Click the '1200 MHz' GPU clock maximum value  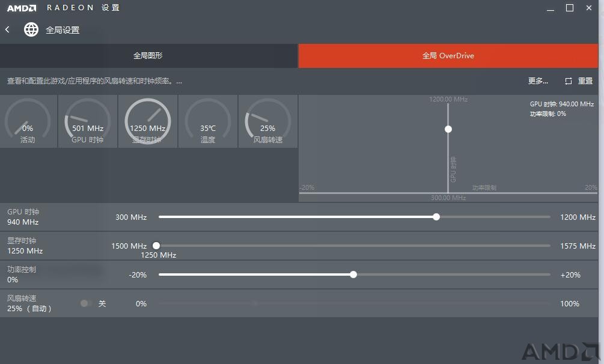pyautogui.click(x=578, y=217)
